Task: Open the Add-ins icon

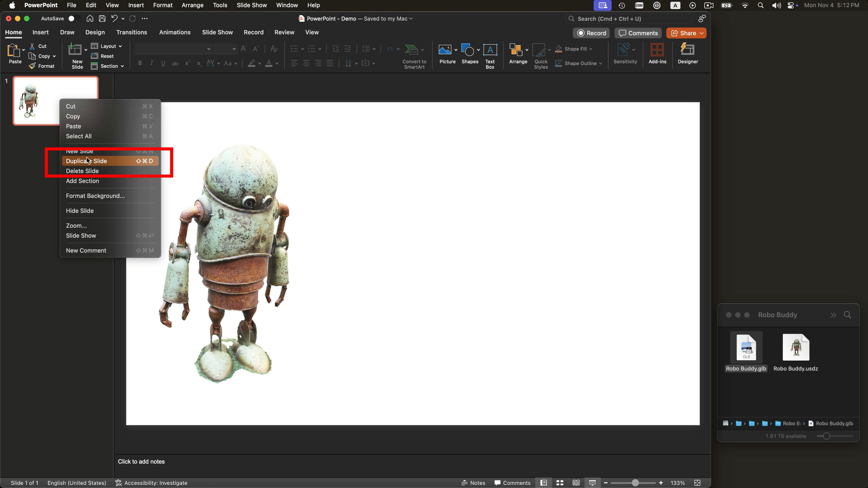Action: 657,54
